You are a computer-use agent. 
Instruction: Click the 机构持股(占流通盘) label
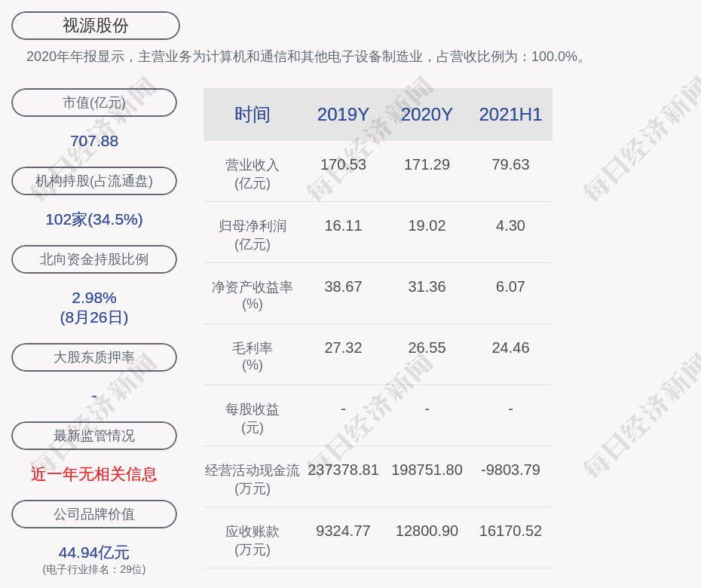click(94, 181)
